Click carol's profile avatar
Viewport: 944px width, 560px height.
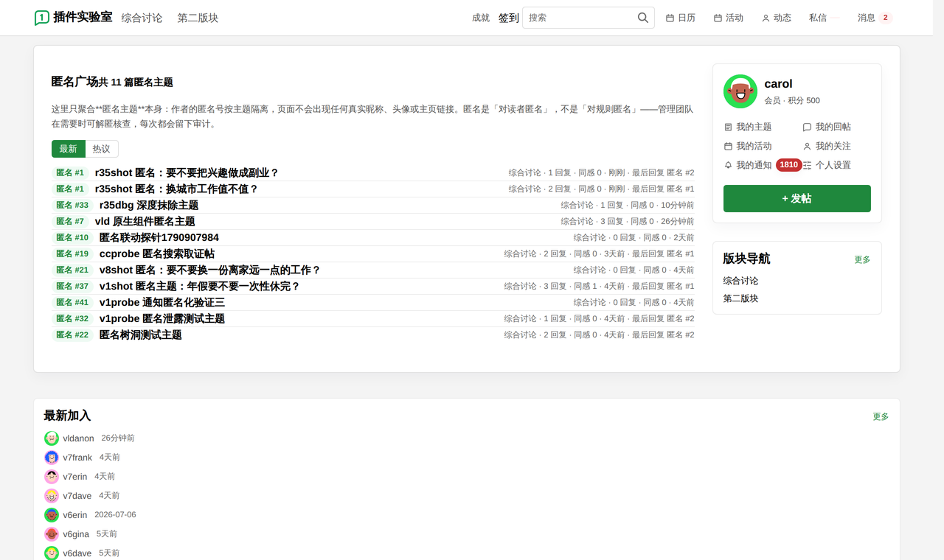coord(740,91)
